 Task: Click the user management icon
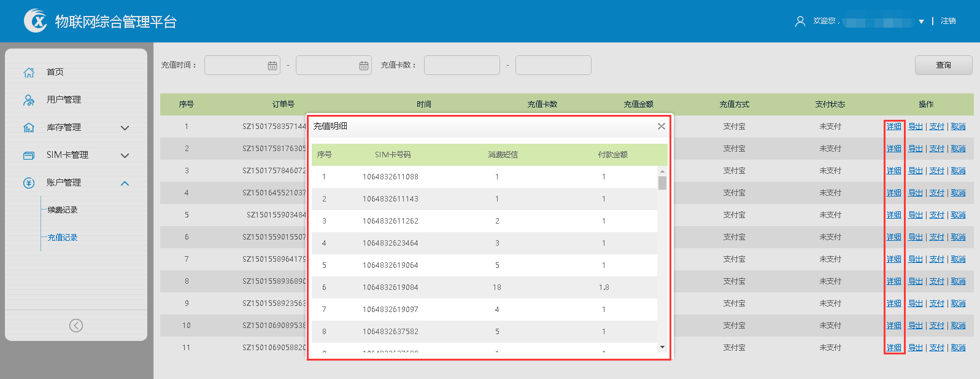coord(29,100)
